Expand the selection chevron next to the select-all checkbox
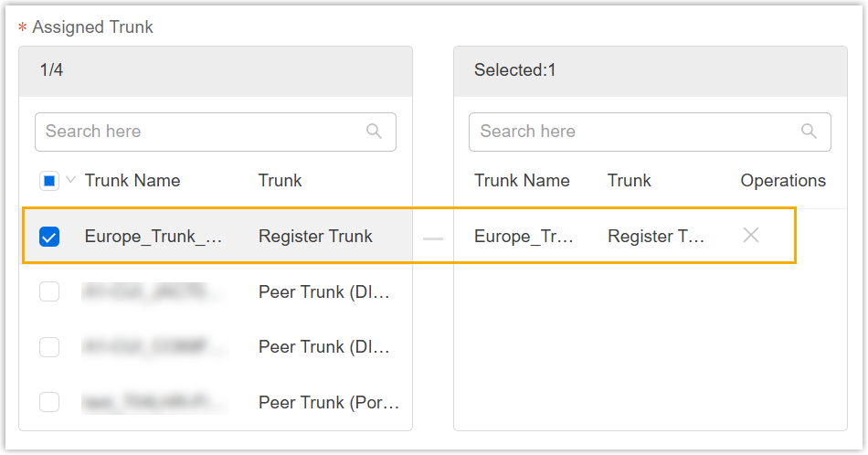Image resolution: width=868 pixels, height=455 pixels. pyautogui.click(x=70, y=180)
